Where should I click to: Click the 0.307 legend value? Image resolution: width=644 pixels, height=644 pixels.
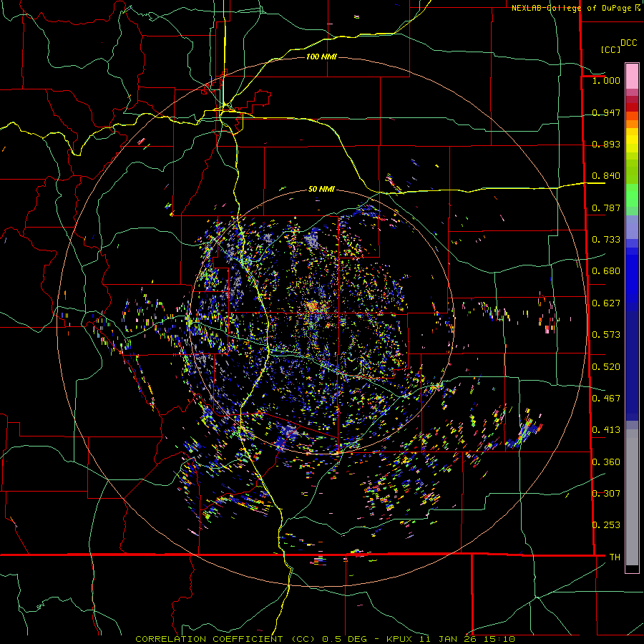[606, 494]
